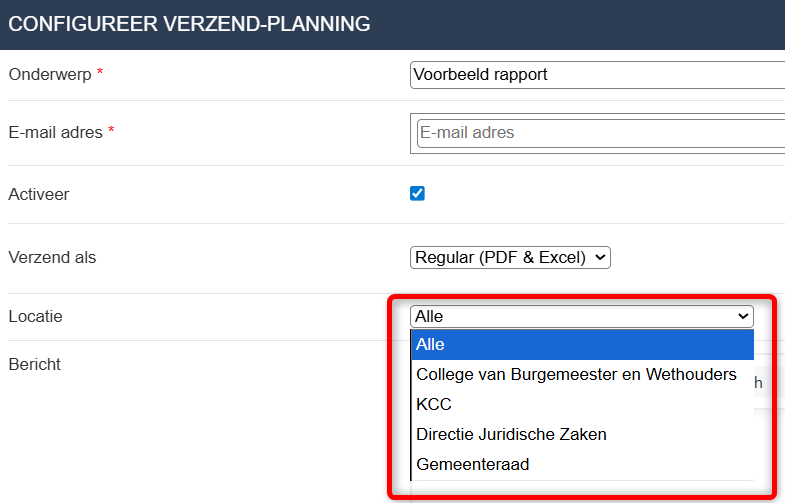The image size is (785, 503).
Task: Click the Locatie dropdown chevron arrow
Action: click(x=743, y=316)
